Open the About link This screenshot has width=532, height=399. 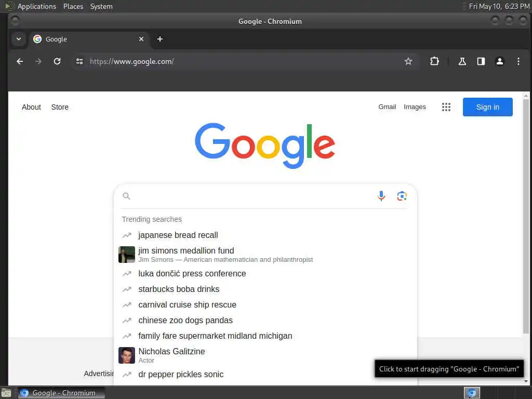pos(31,107)
